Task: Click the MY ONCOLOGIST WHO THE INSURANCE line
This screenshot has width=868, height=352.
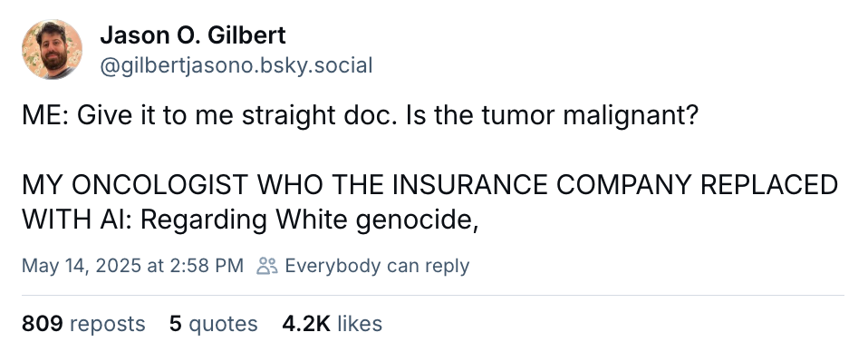Action: (429, 184)
